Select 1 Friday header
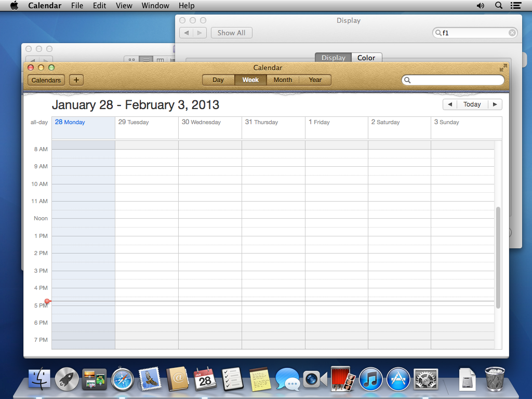 [320, 122]
